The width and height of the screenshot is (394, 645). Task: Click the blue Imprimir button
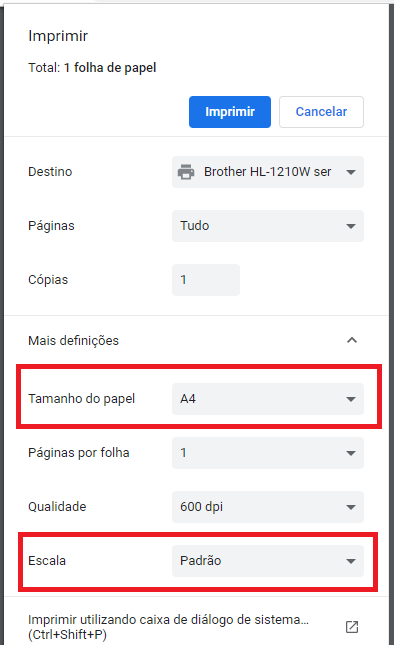point(229,112)
